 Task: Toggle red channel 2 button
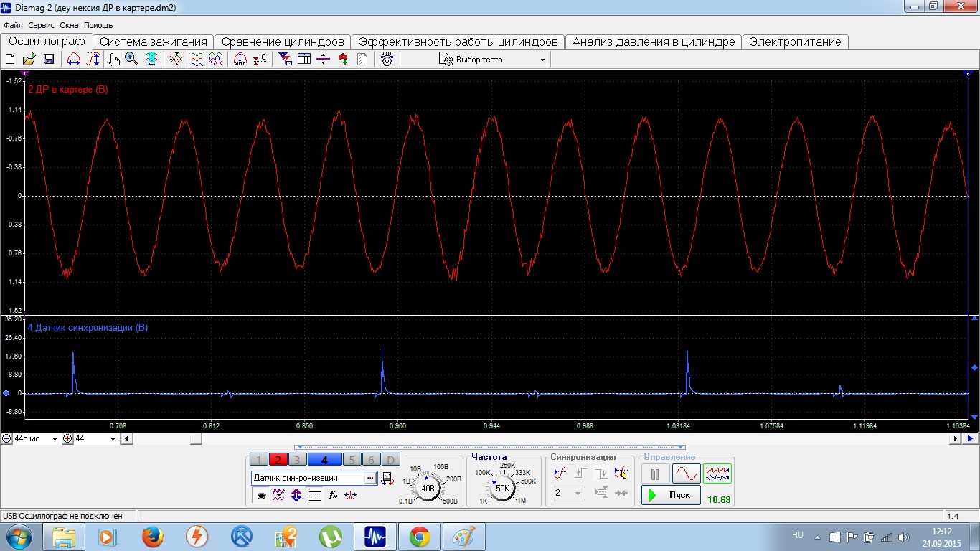[278, 460]
